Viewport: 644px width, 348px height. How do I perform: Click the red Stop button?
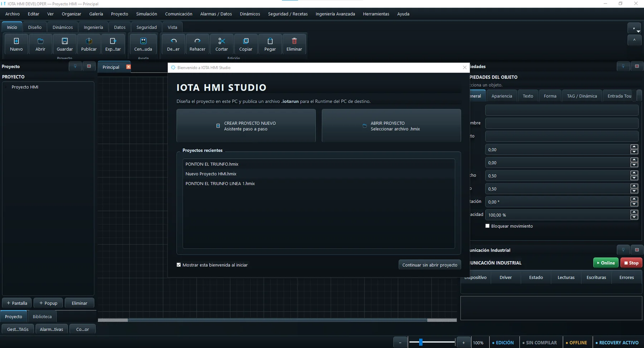pyautogui.click(x=631, y=263)
